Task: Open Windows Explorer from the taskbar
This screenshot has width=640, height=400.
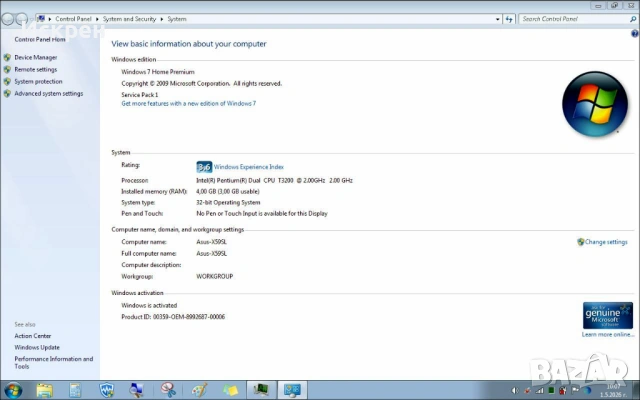Action: click(44, 390)
